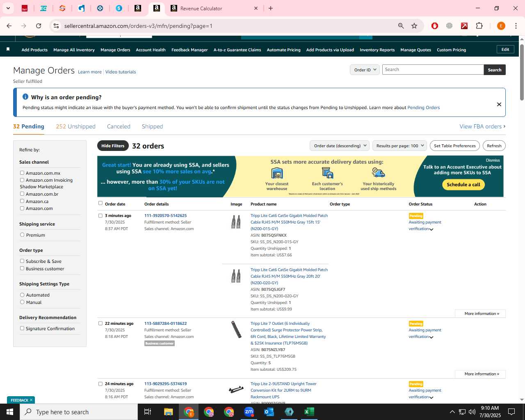
Task: Click the browser back arrow
Action: point(9,26)
